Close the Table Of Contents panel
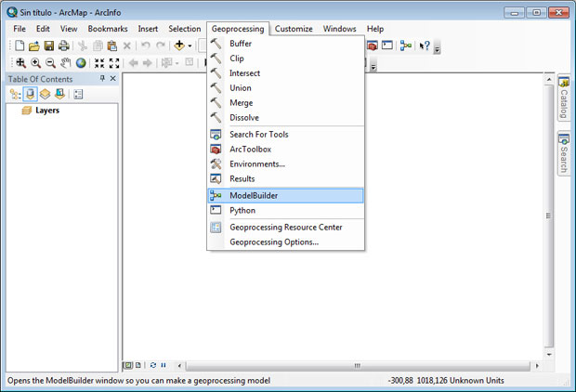Screen dimensions: 576x392 tap(112, 78)
